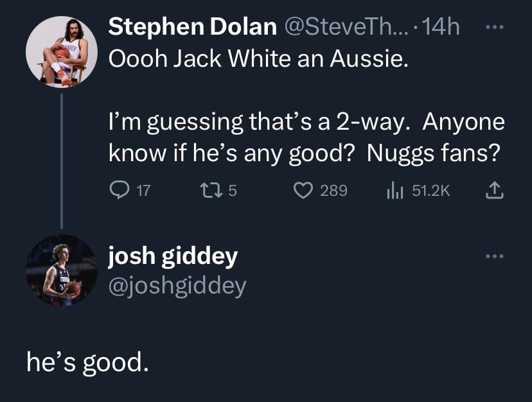Click the 17 replies count
532x402 pixels.
point(144,191)
